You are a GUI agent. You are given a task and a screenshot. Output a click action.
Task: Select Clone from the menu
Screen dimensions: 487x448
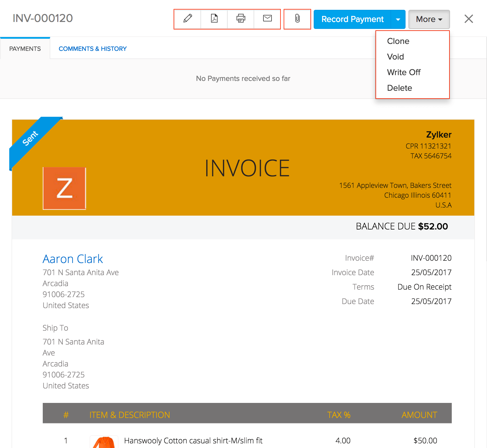coord(398,41)
